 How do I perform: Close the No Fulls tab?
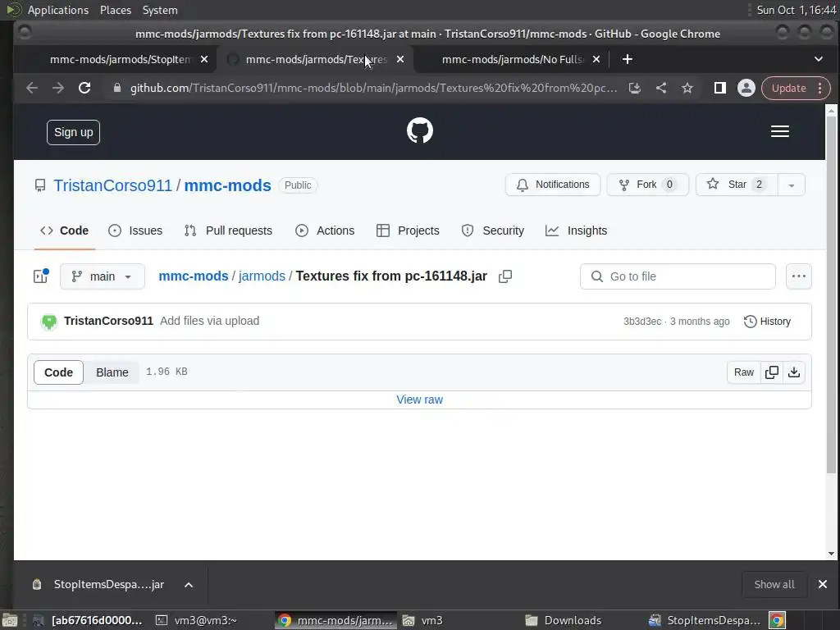[x=596, y=59]
